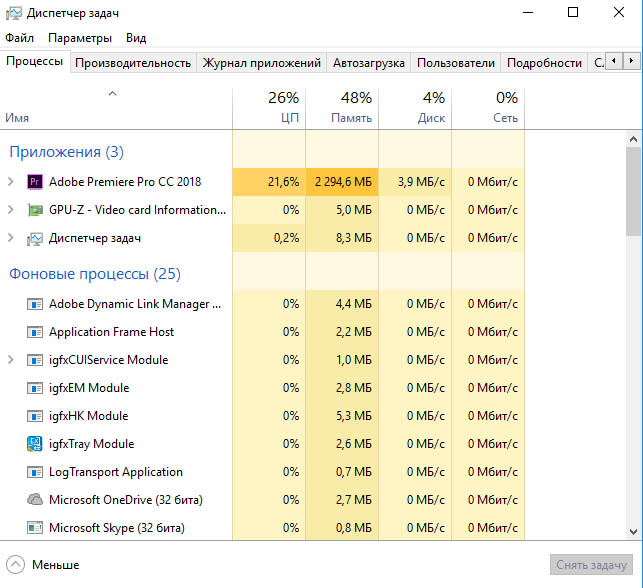Click the LogTransport Application icon
The height and width of the screenshot is (588, 643).
[35, 472]
